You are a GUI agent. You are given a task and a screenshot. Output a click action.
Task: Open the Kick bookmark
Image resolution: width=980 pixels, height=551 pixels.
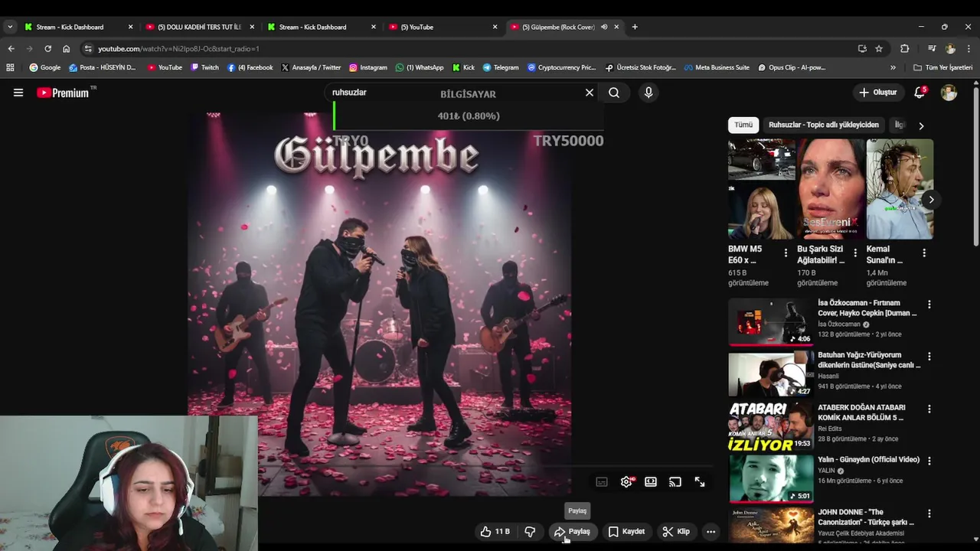point(463,67)
